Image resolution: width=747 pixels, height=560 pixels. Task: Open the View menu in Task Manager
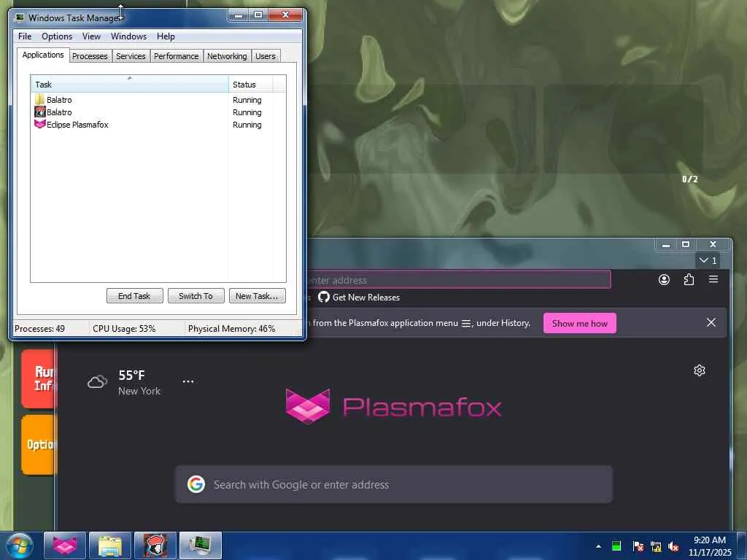click(91, 36)
